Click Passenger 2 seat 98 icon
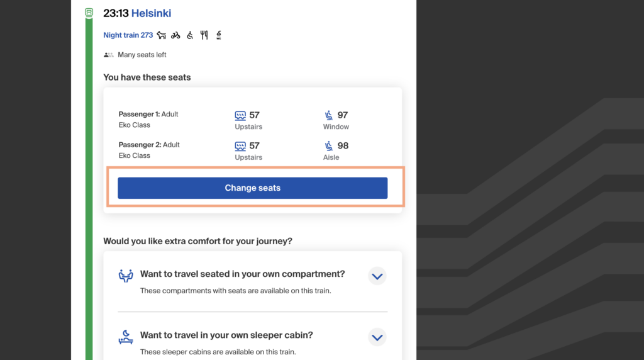 329,146
